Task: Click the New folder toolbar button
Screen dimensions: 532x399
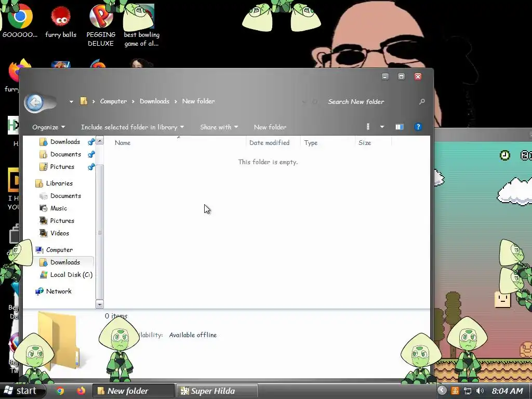Action: coord(270,127)
